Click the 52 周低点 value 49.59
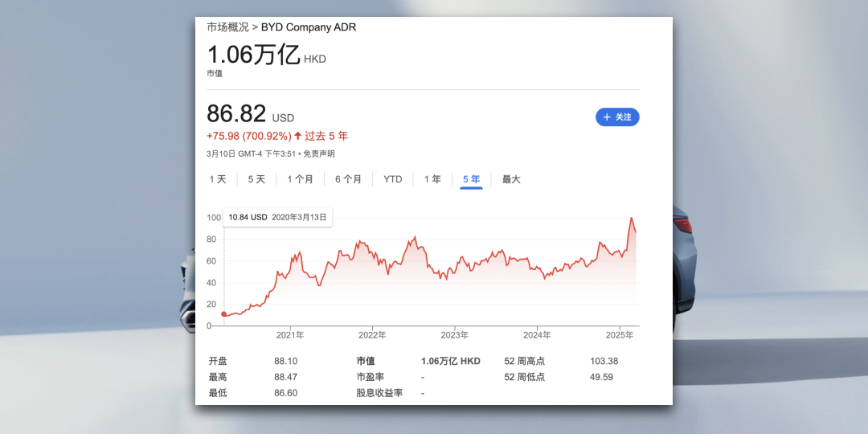 pyautogui.click(x=601, y=377)
